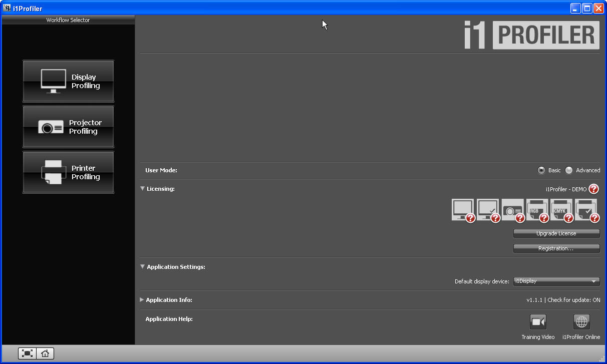Select Advanced user mode
This screenshot has height=364, width=607.
pyautogui.click(x=569, y=170)
